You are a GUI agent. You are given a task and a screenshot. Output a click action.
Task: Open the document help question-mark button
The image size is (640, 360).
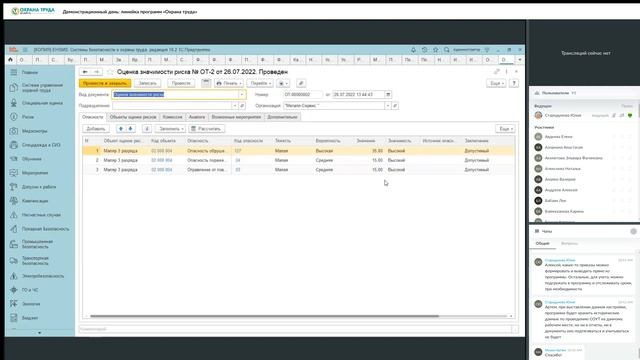coord(514,83)
